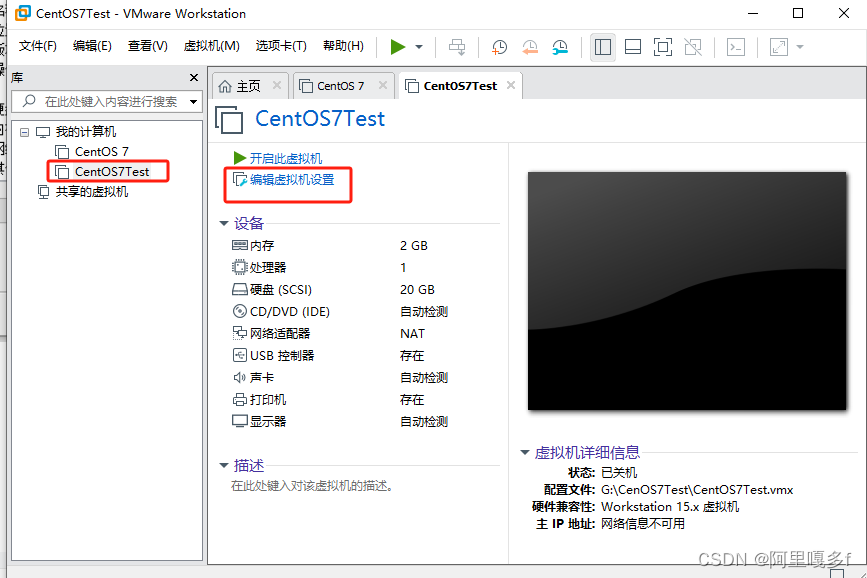
Task: Toggle free stretch display icon
Action: [x=779, y=47]
